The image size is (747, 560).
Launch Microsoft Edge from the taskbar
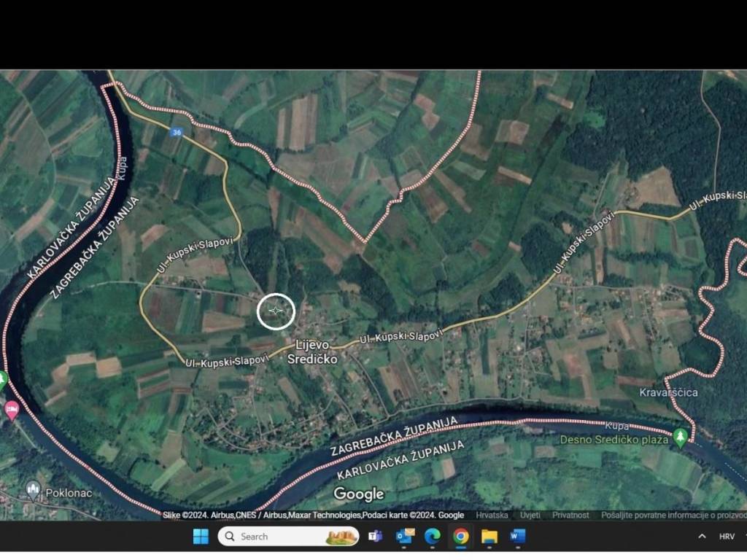pyautogui.click(x=433, y=537)
